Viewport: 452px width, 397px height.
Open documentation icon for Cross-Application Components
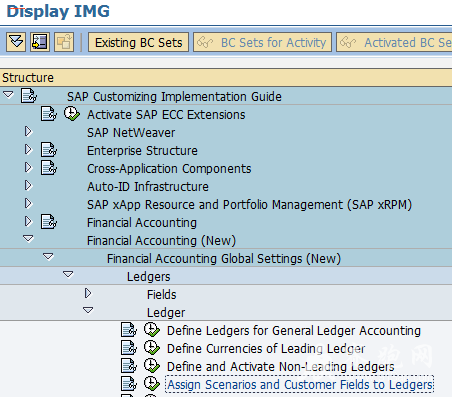click(x=49, y=168)
